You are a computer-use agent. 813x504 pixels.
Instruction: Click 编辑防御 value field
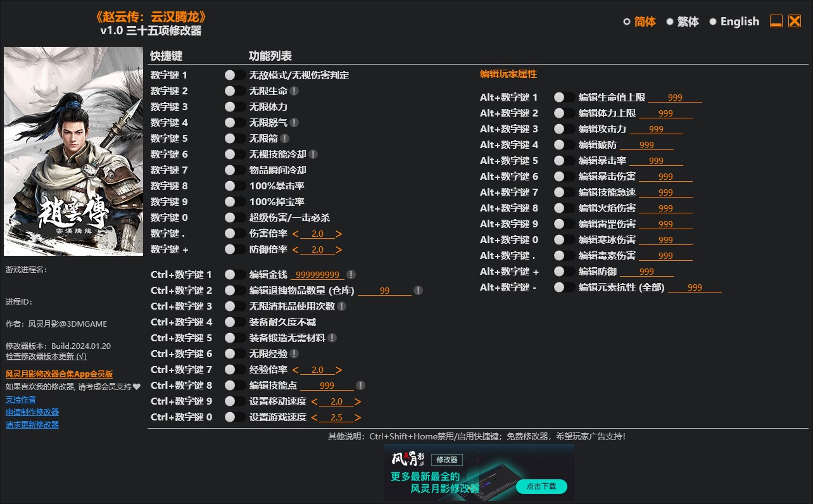pos(646,272)
